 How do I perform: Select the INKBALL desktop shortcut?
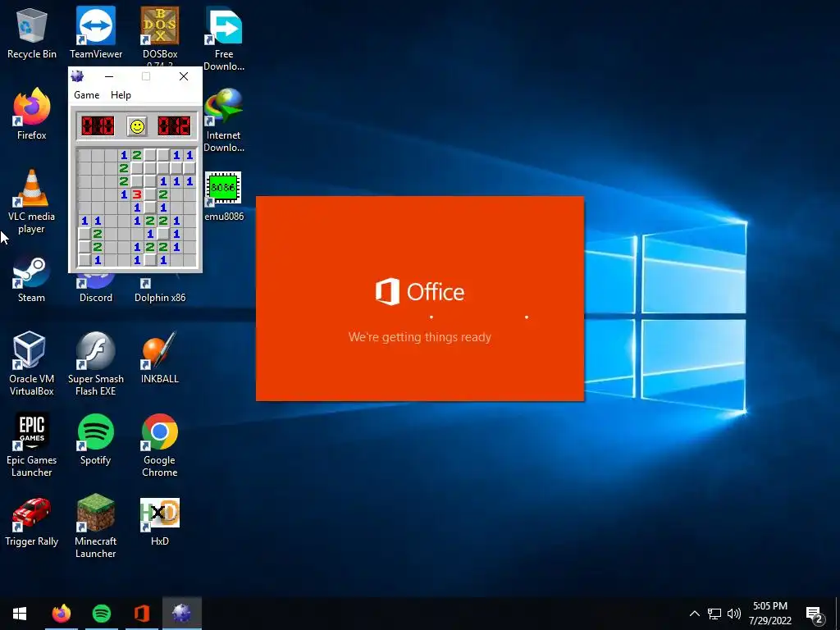[160, 358]
